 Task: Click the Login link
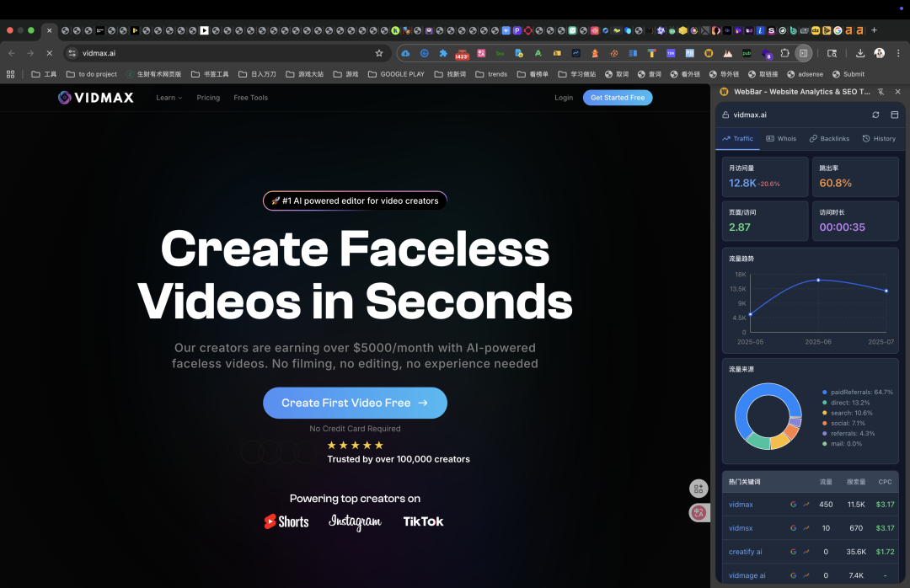click(x=564, y=98)
